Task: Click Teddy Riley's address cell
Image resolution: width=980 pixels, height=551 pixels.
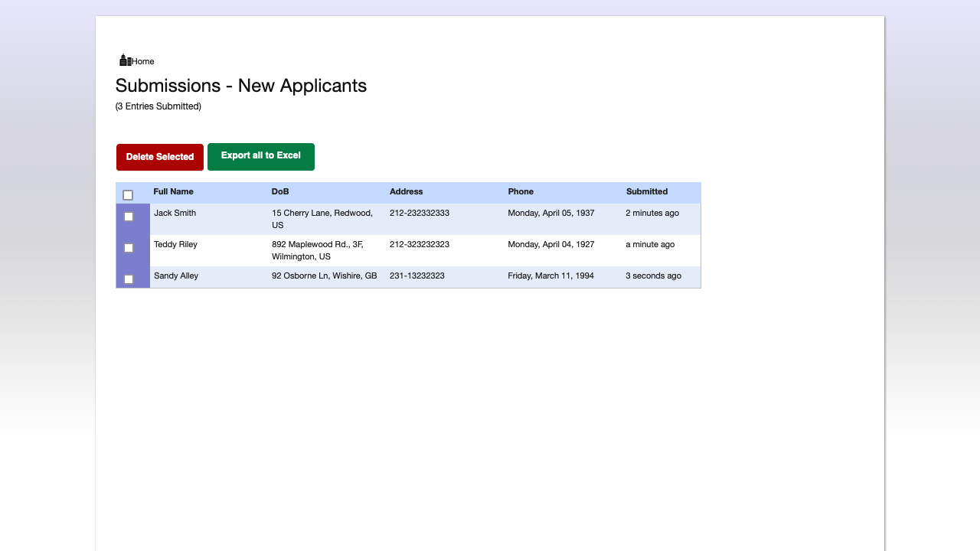Action: [x=318, y=250]
